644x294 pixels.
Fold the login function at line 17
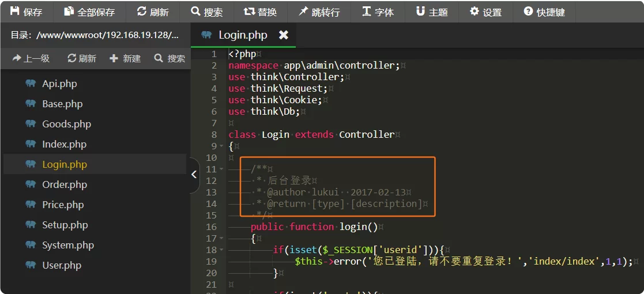222,238
